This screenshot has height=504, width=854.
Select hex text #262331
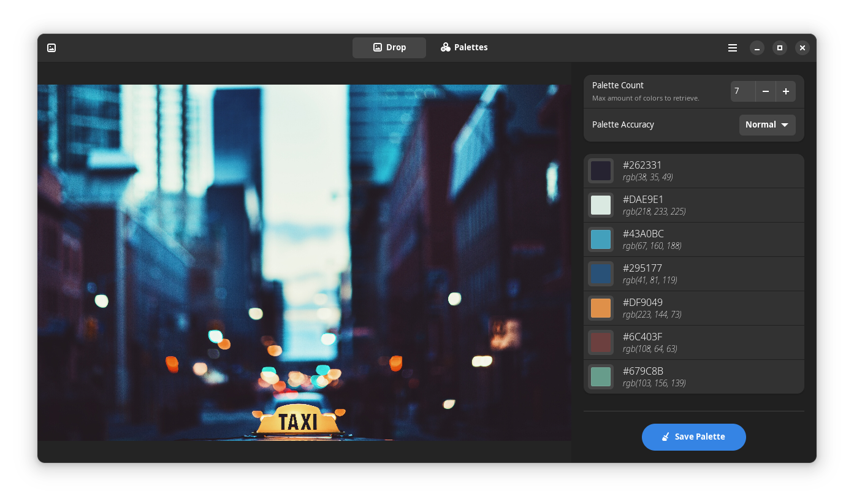pos(642,166)
